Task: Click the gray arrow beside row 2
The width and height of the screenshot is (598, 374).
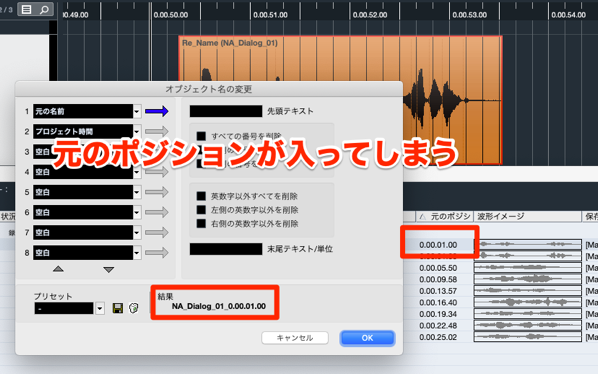Action: 156,132
